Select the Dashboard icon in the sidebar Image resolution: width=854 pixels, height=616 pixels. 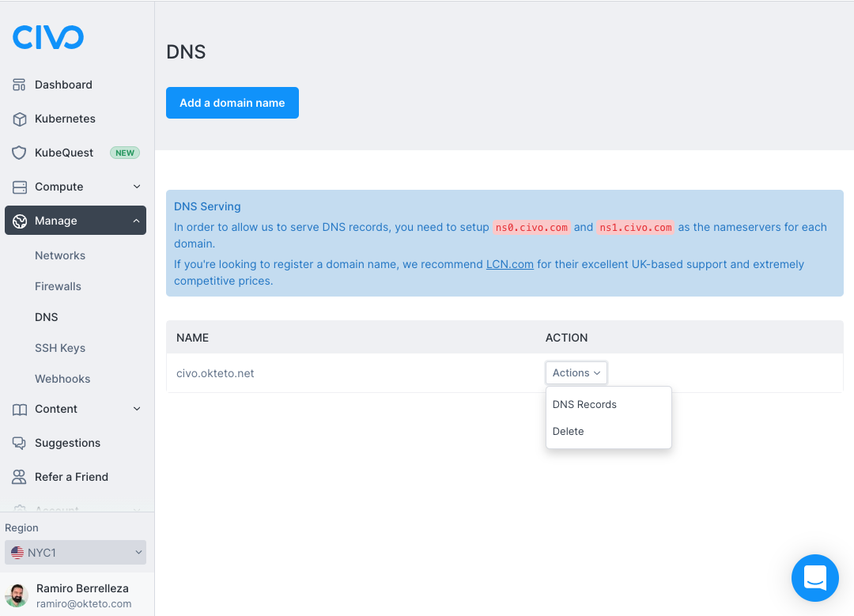tap(19, 85)
